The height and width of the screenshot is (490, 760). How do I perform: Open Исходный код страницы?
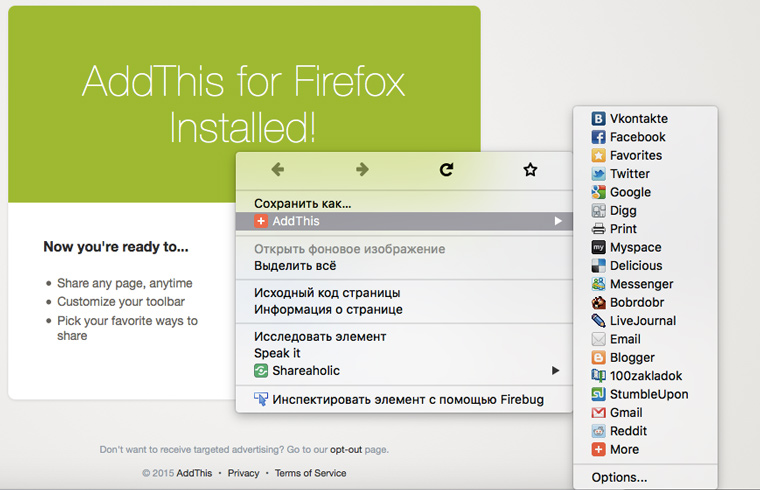coord(404,293)
